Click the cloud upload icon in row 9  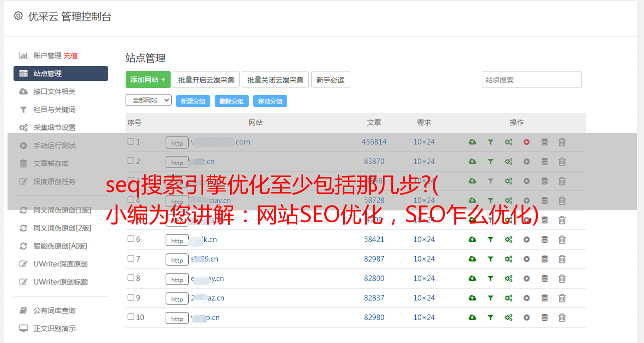point(472,298)
